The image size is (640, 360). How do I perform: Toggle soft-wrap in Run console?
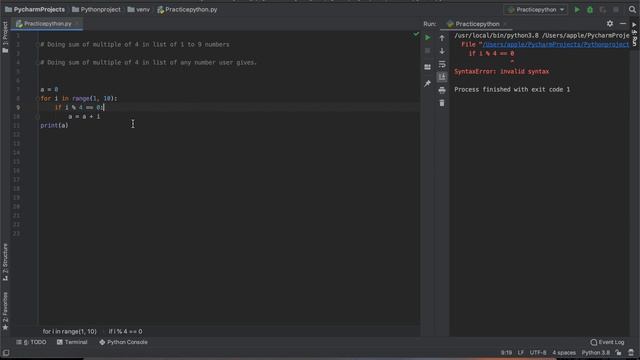coord(442,64)
